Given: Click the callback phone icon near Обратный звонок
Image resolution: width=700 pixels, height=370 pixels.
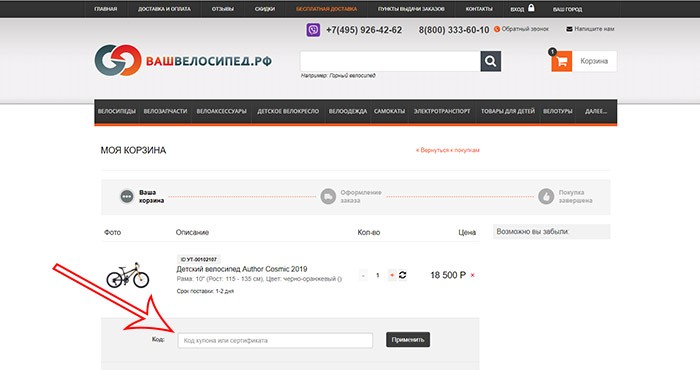Looking at the screenshot, I should click(x=497, y=29).
